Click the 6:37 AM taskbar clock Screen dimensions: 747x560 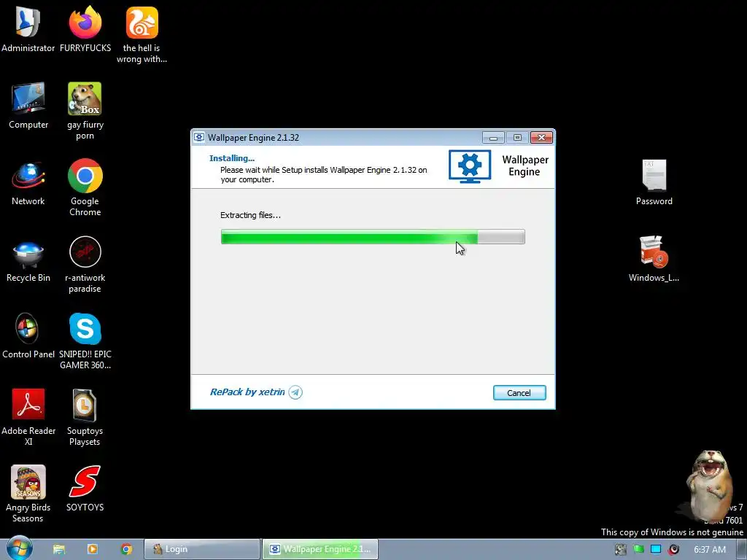pyautogui.click(x=710, y=550)
